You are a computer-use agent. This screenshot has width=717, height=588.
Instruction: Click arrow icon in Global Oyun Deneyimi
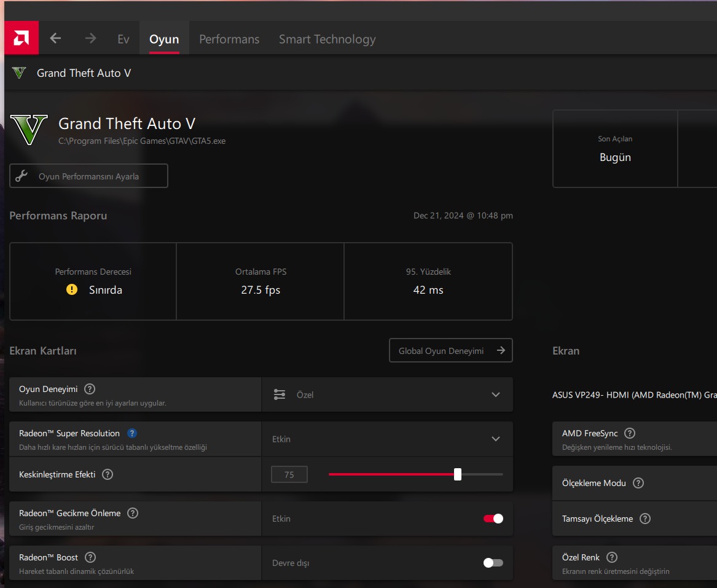pos(501,350)
